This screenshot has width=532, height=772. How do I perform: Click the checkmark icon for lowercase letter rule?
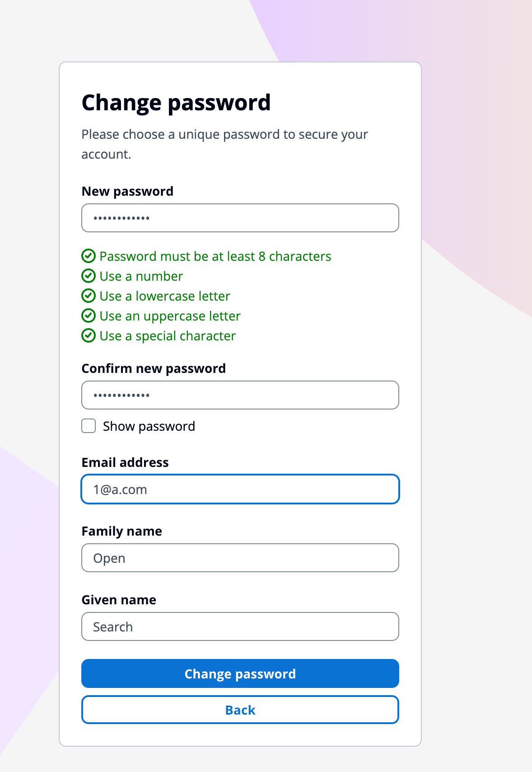click(x=89, y=296)
